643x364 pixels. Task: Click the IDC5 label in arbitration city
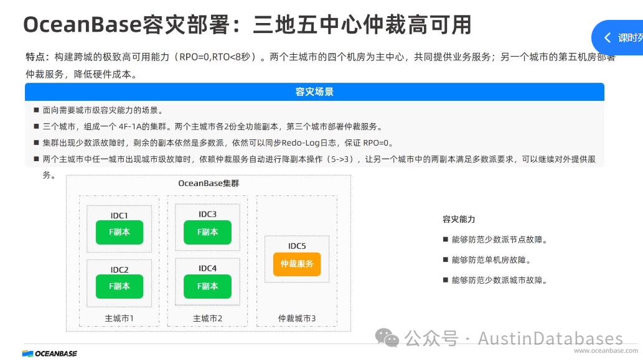pos(297,246)
